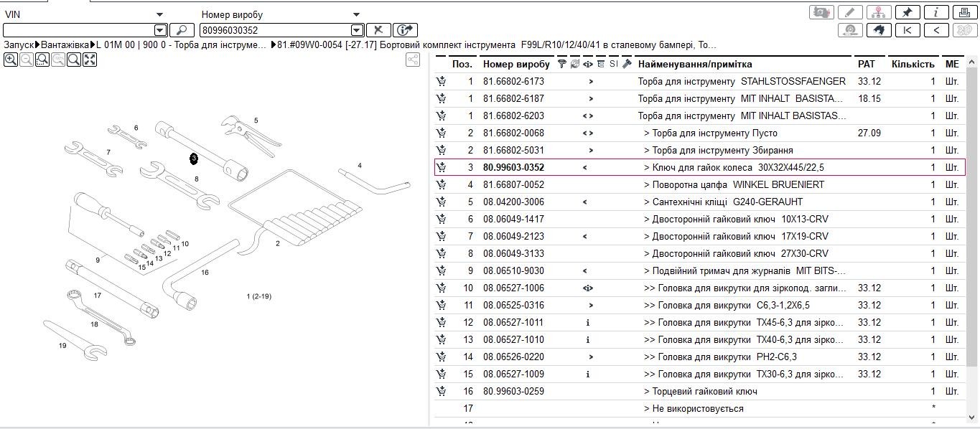980x429 pixels.
Task: Print the current parts list
Action: coord(963,12)
